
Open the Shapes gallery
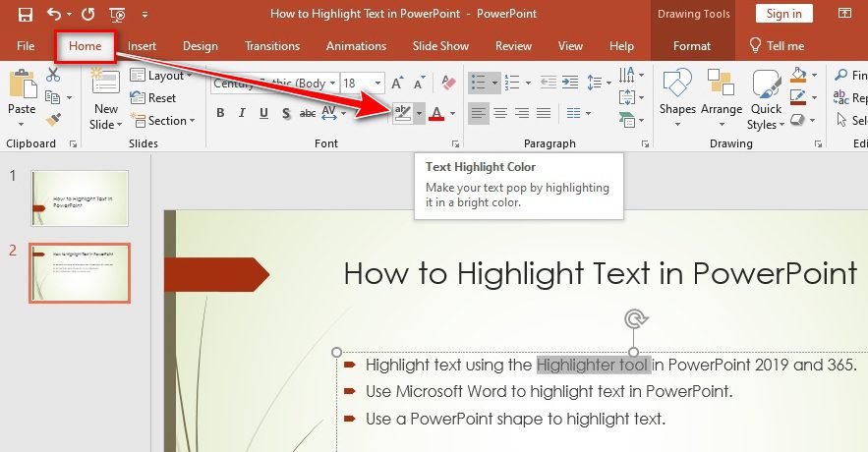[x=677, y=97]
